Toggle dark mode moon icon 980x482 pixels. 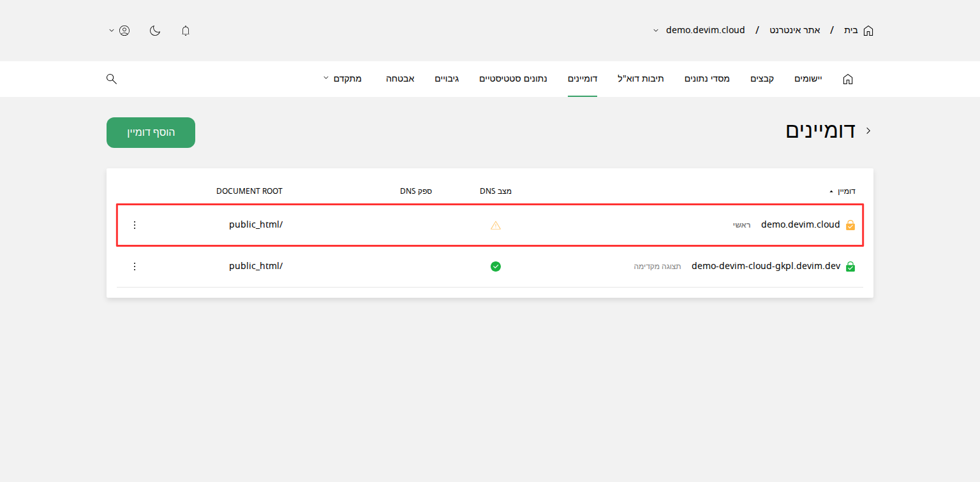(x=155, y=31)
